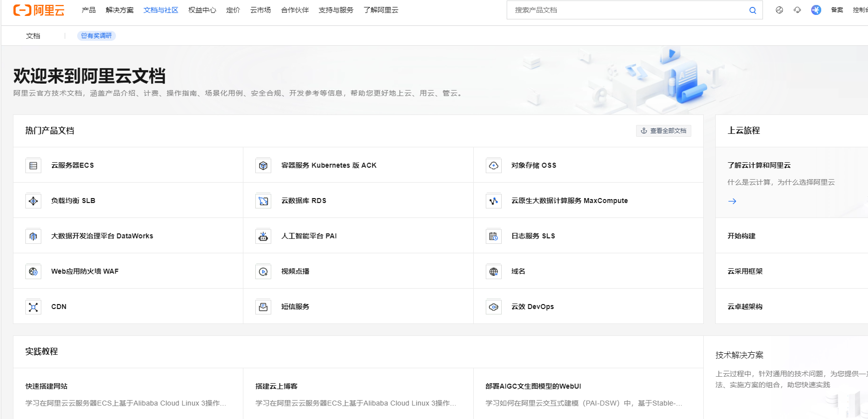Open the 文档与社区 menu
Viewport: 868px width, 419px height.
[161, 10]
